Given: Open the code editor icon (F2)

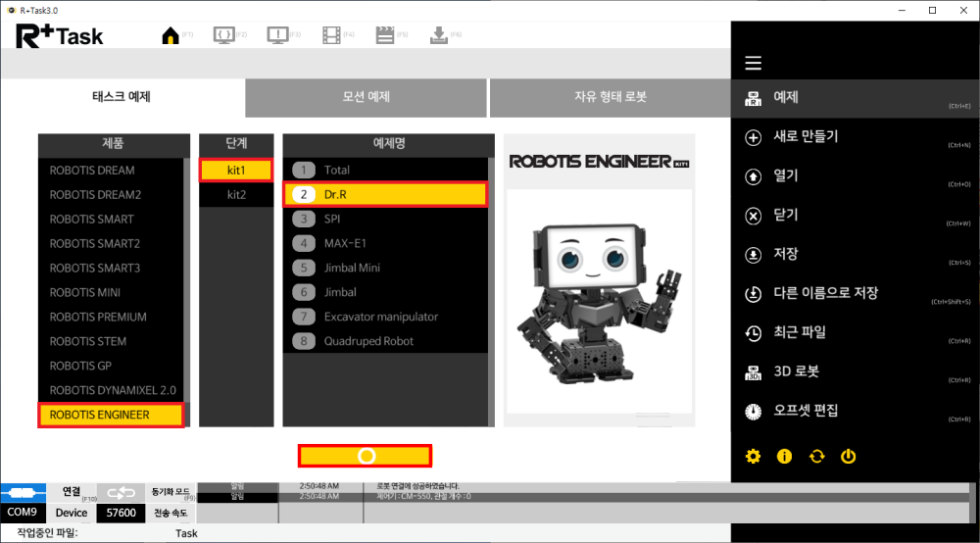Looking at the screenshot, I should (x=223, y=36).
